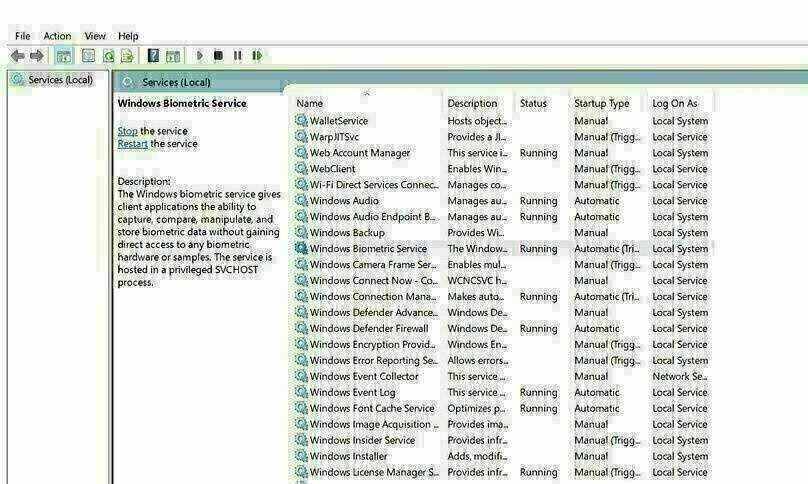Image resolution: width=808 pixels, height=484 pixels.
Task: Click the Stop the service link
Action: click(127, 131)
